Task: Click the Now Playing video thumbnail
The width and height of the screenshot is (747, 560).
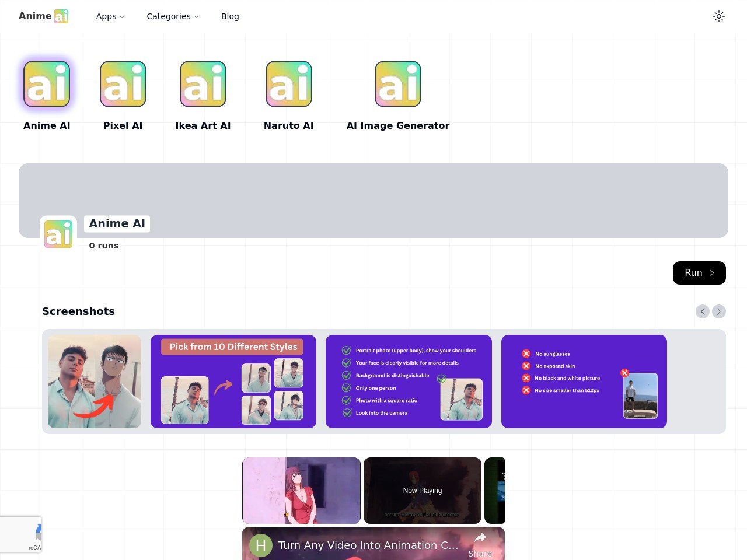Action: 422,490
